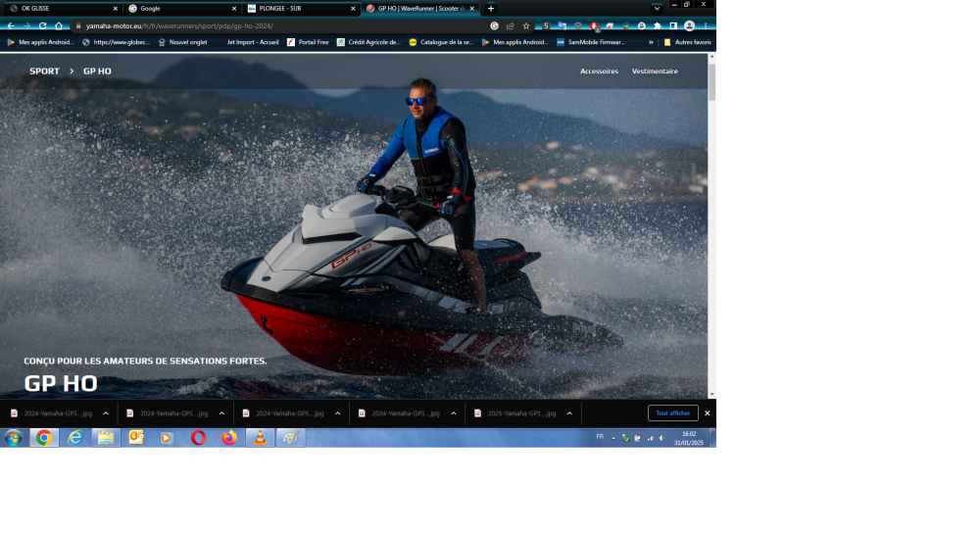
Task: Open Internet Explorer from the taskbar
Action: [75, 438]
